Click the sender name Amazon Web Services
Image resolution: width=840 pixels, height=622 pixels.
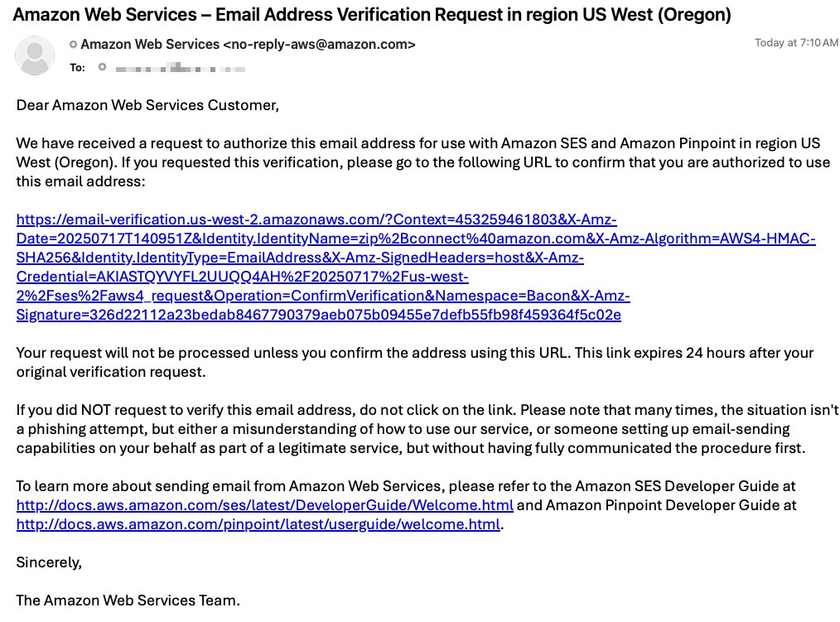tap(150, 44)
